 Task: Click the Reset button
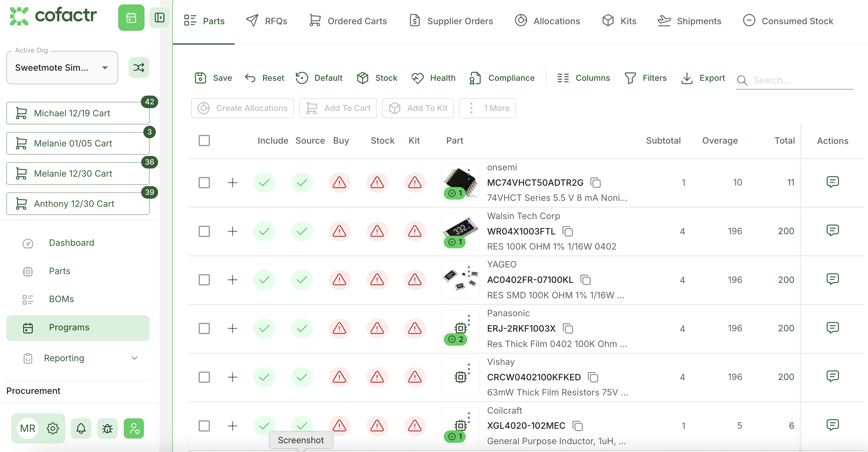point(264,78)
